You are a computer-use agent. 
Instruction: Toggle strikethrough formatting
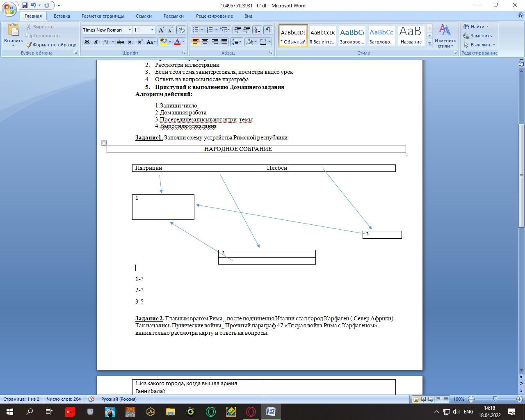(121, 42)
